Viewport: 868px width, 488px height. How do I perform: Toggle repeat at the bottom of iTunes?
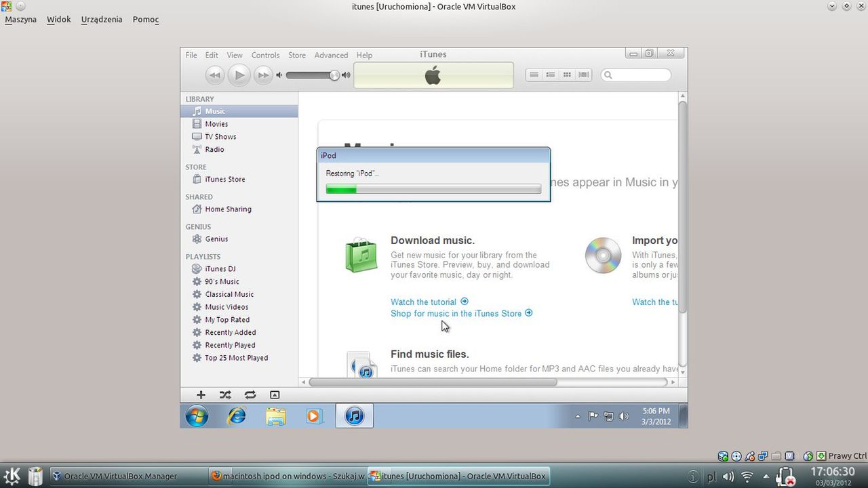coord(250,395)
